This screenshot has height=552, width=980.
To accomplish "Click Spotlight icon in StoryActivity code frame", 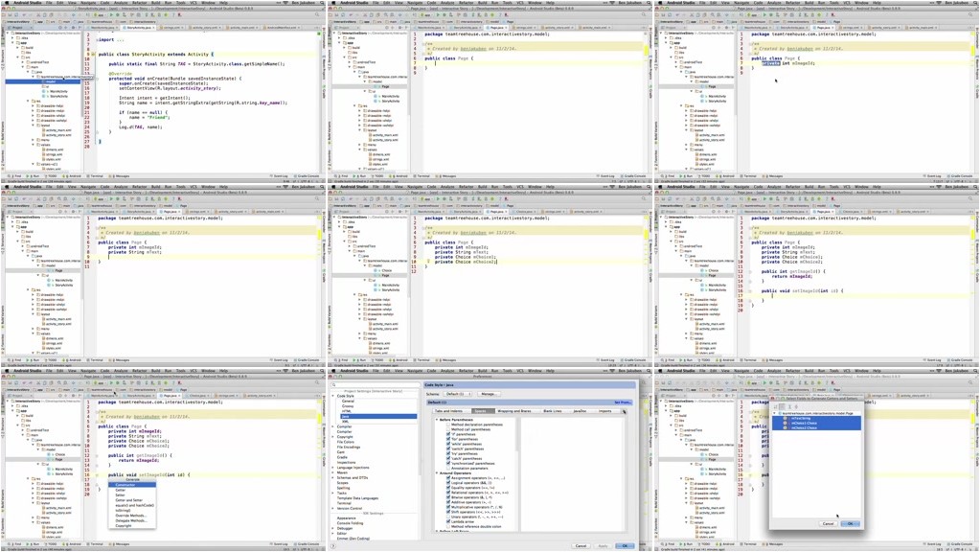I will point(322,3).
